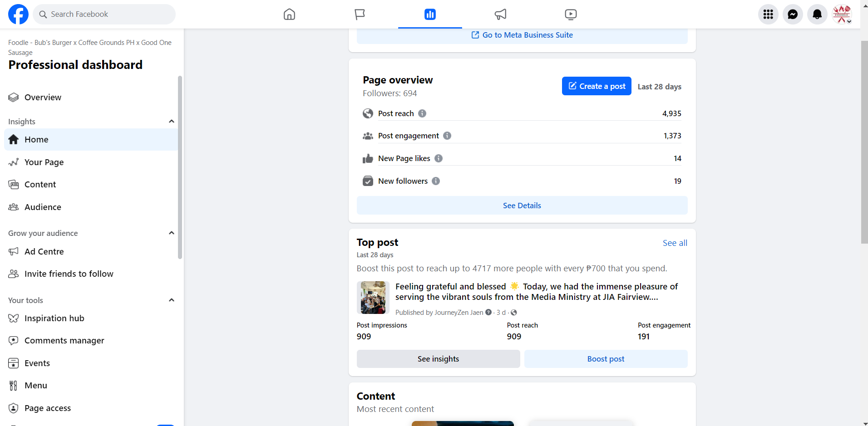Click the New followers checkmark icon
Viewport: 868px width, 426px height.
pyautogui.click(x=368, y=181)
